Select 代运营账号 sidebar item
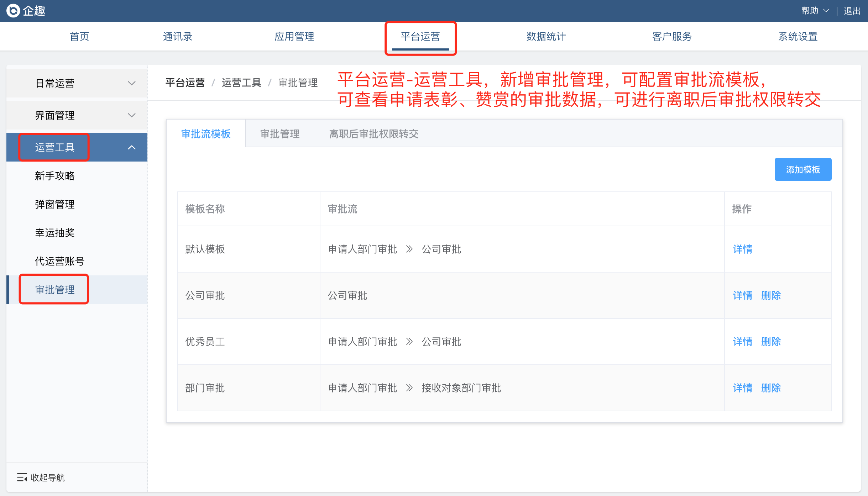 (x=59, y=261)
